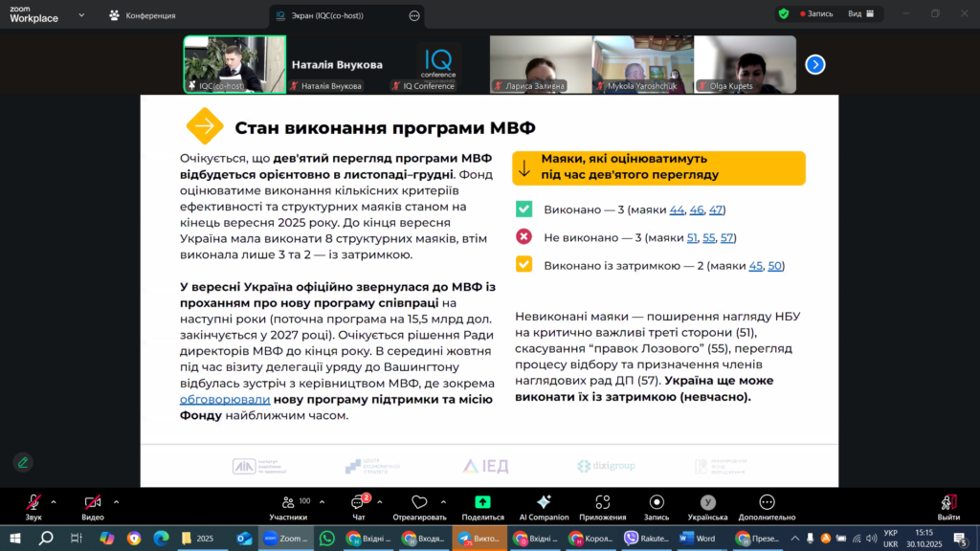Select the Экран (IQC(co-host)) tab
Image resolution: width=980 pixels, height=551 pixels.
click(x=340, y=15)
